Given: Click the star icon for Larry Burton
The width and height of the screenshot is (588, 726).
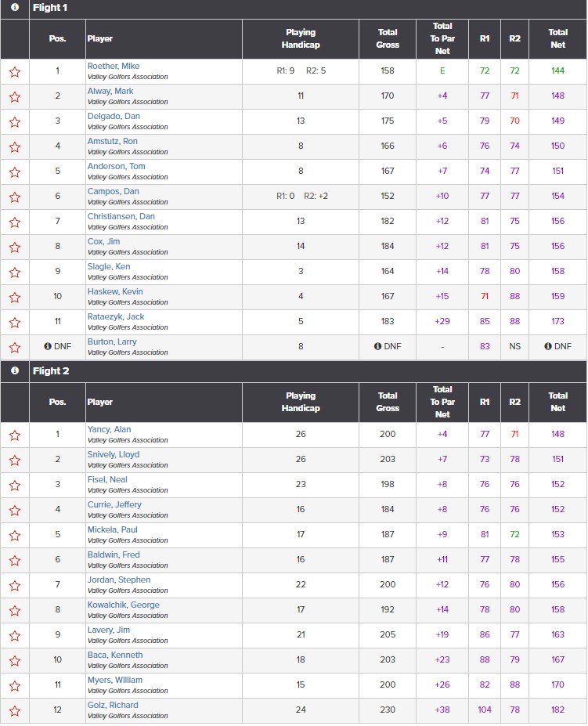Looking at the screenshot, I should [15, 347].
